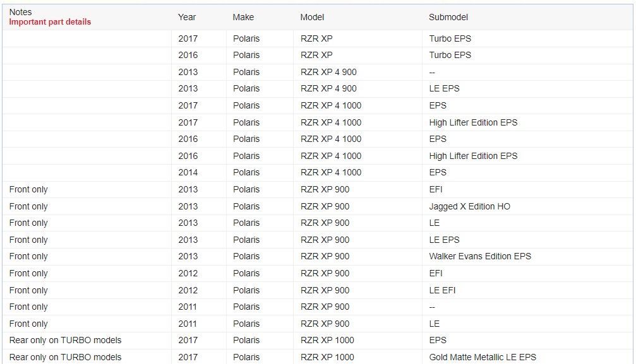Click the Gold Matte Metallic LE EPS cell
The width and height of the screenshot is (636, 364).
click(x=483, y=357)
